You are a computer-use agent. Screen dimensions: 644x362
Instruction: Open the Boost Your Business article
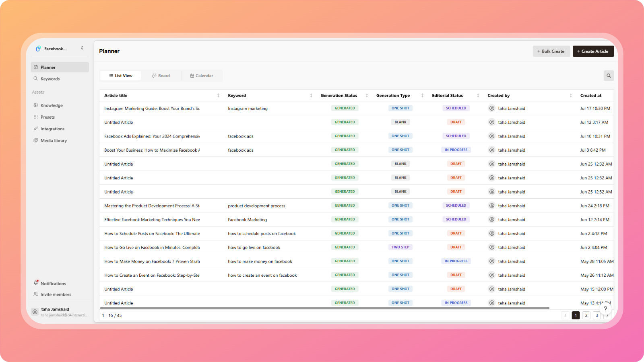pyautogui.click(x=152, y=150)
